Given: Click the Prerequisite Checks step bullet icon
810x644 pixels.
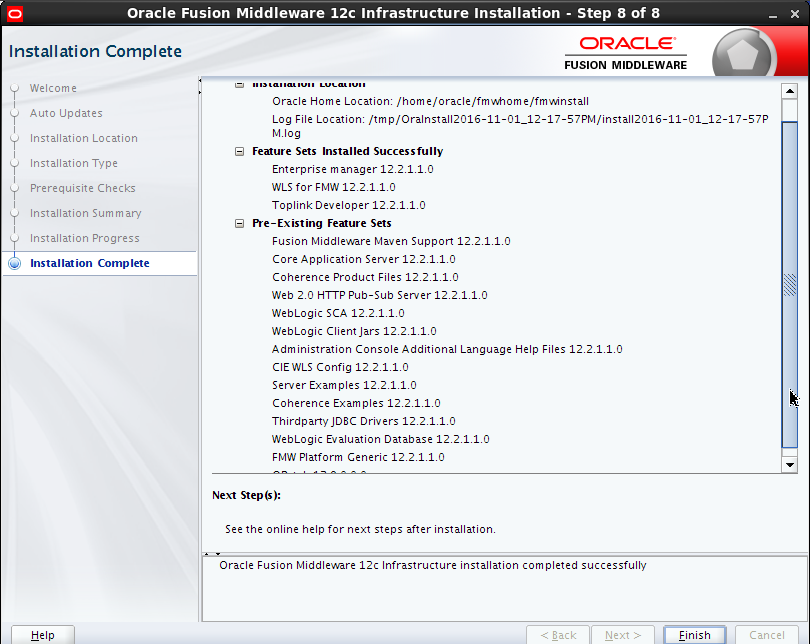Looking at the screenshot, I should click(14, 188).
